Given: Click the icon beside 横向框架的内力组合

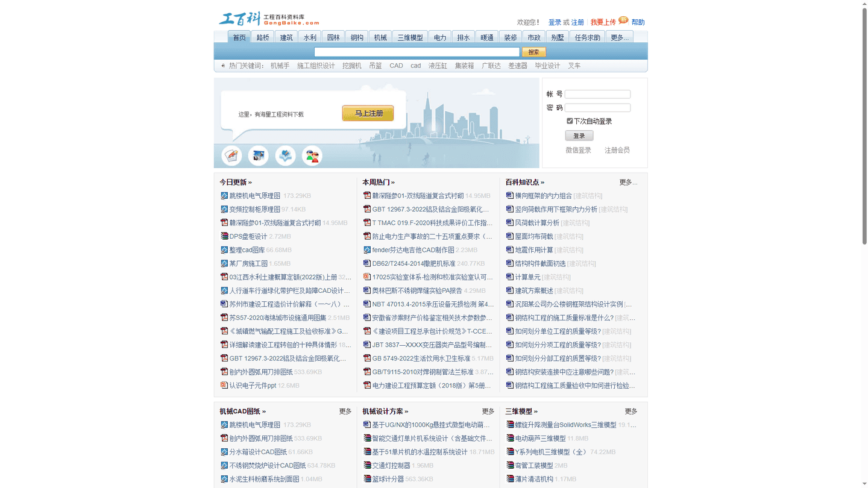Looking at the screenshot, I should [x=510, y=196].
